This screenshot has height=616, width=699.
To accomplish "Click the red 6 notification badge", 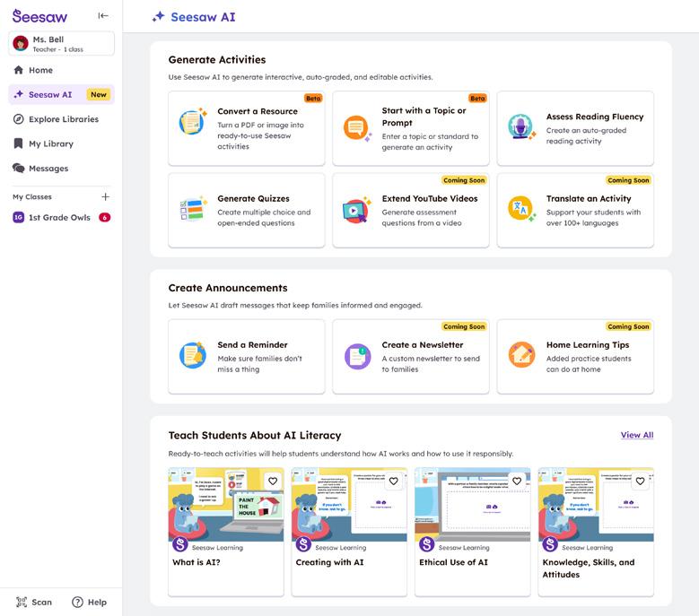I will pyautogui.click(x=105, y=217).
